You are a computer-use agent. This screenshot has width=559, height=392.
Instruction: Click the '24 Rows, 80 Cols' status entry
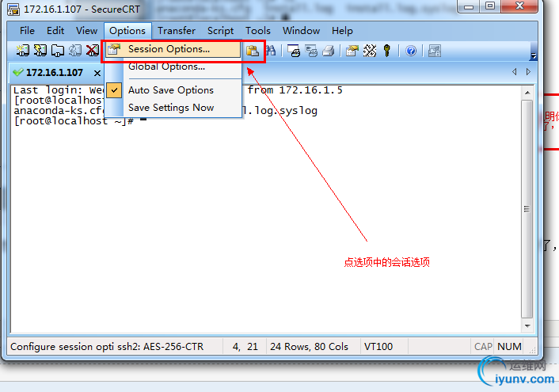point(309,347)
